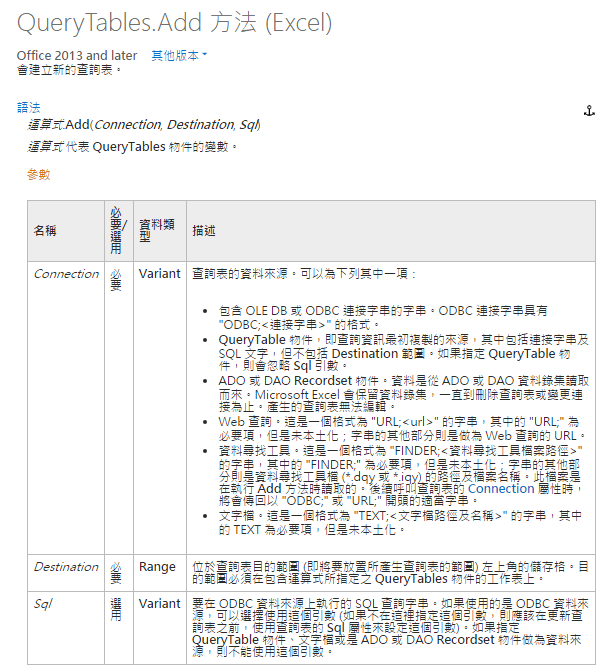This screenshot has height=671, width=600.
Task: Click Variant type in the Connection row
Action: coord(160,273)
